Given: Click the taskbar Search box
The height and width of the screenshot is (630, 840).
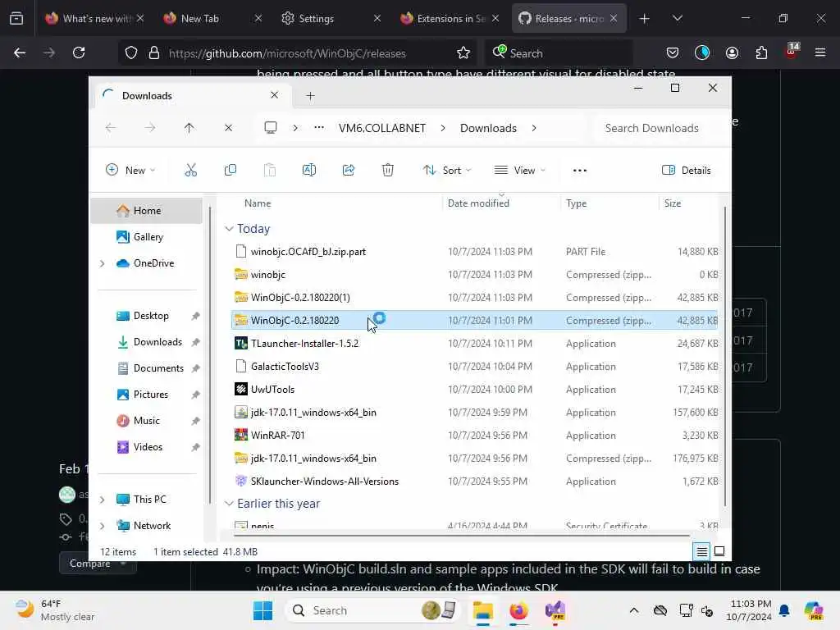Looking at the screenshot, I should pos(373,610).
